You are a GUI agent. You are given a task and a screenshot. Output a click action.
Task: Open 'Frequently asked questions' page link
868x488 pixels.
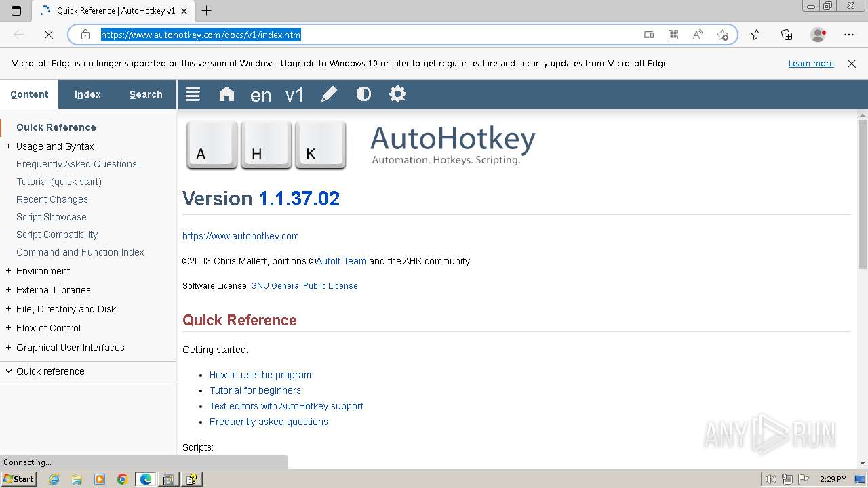click(269, 422)
